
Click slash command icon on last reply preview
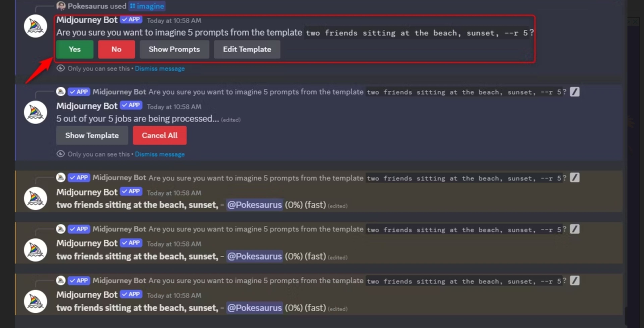575,281
